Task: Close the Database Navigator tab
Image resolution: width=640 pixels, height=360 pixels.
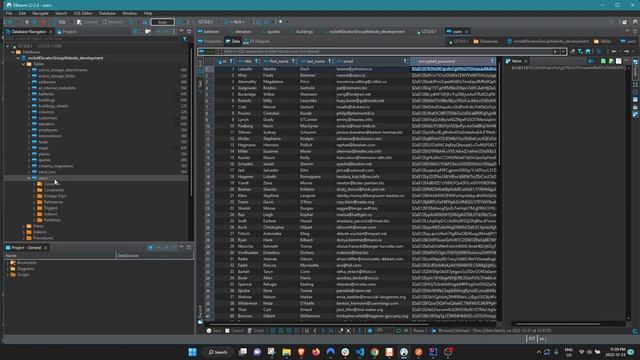Action: [51, 32]
